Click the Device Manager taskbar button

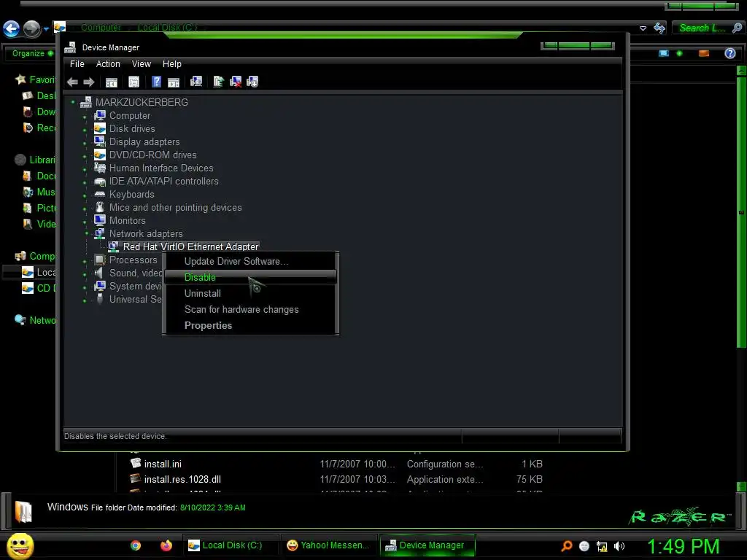[427, 545]
